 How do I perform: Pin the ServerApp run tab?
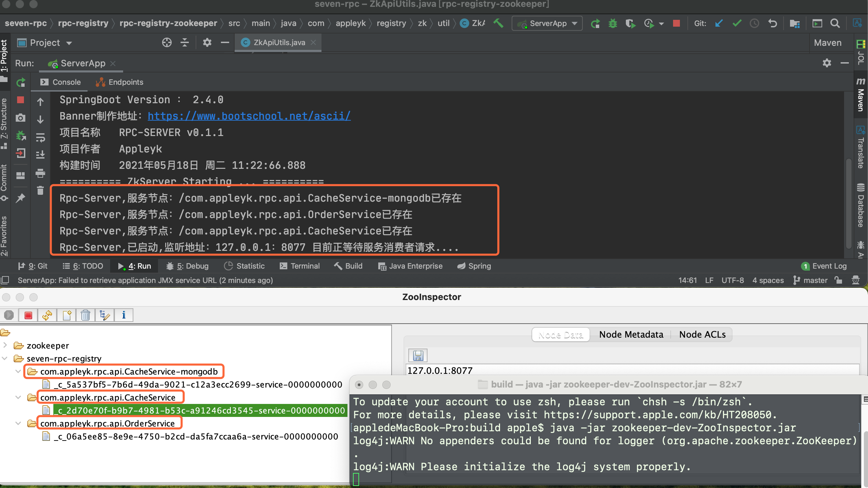coord(21,198)
